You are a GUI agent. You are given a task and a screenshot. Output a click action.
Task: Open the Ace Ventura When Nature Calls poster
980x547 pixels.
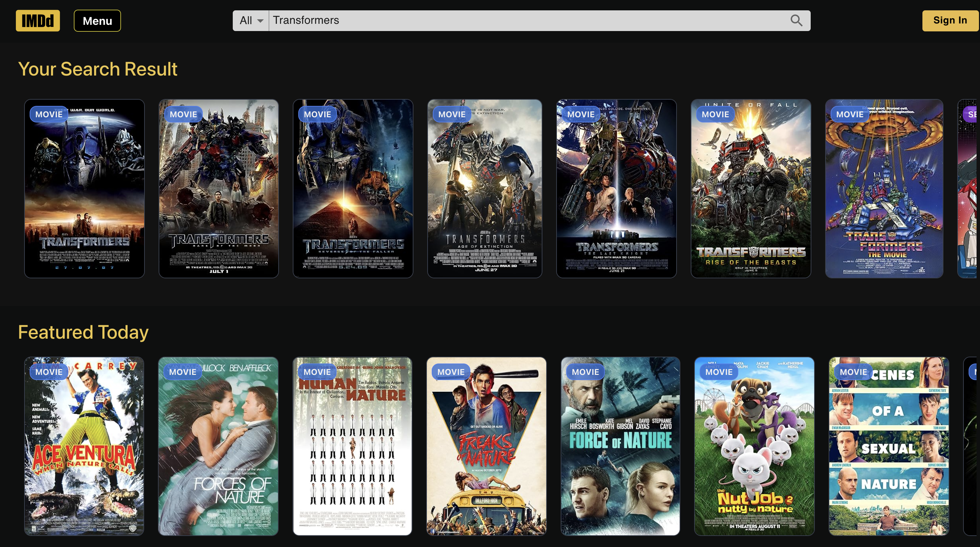(84, 446)
